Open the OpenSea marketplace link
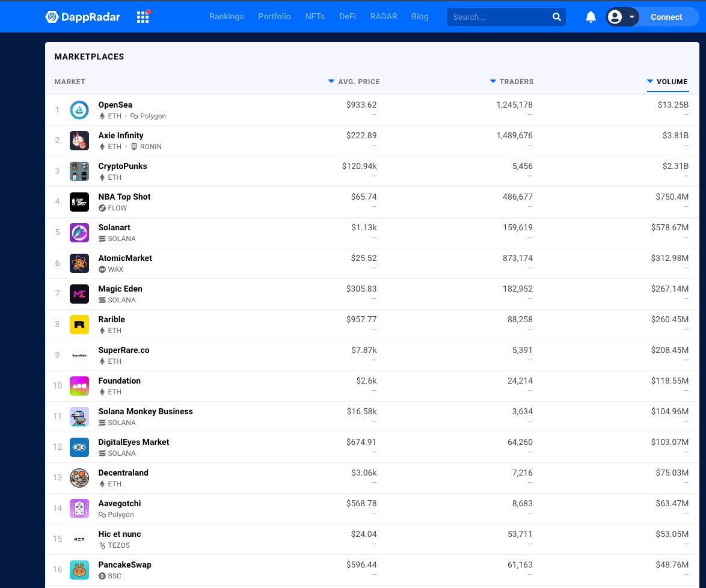706x588 pixels. [115, 105]
